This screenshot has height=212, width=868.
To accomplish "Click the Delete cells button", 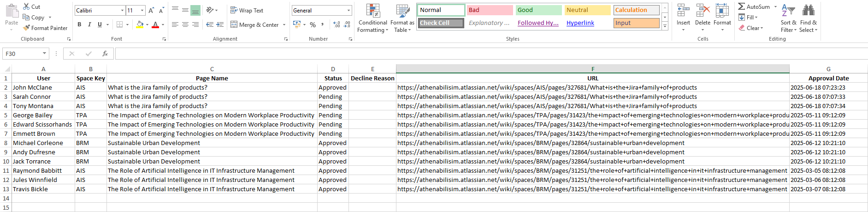I will point(703,18).
